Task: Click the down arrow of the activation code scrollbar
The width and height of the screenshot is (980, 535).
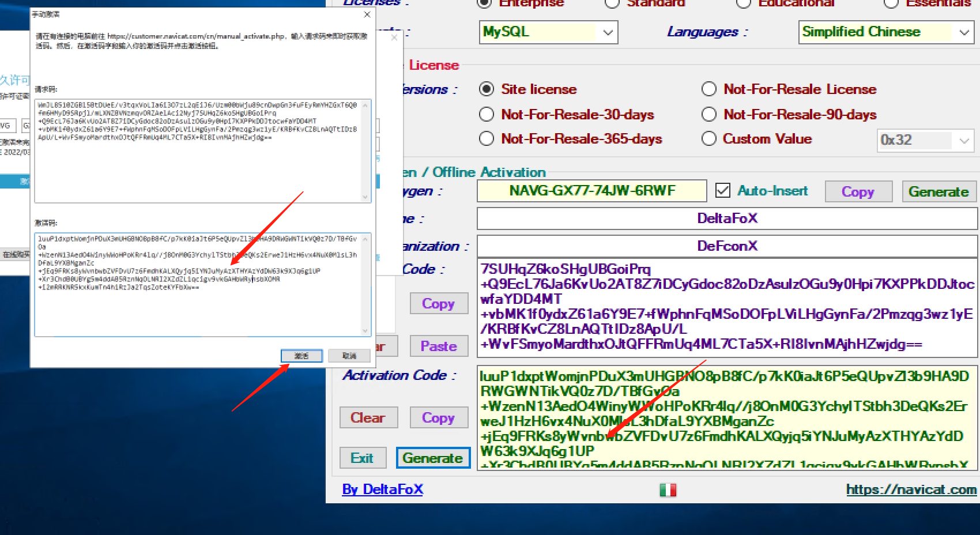Action: [x=365, y=331]
